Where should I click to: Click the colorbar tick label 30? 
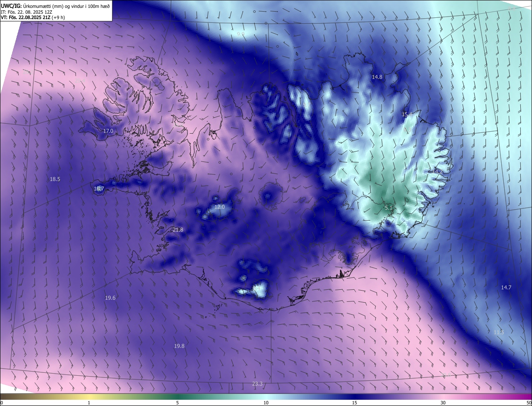click(x=443, y=403)
